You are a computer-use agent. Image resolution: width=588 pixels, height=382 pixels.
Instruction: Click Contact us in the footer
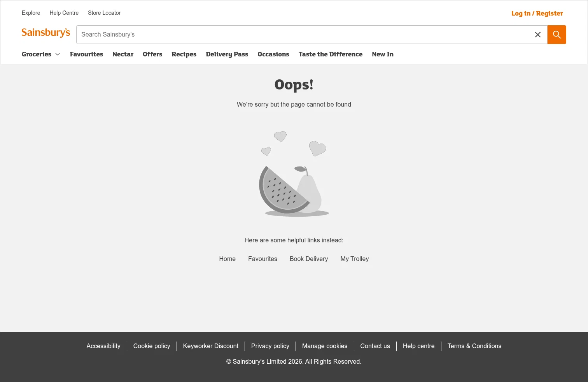pos(375,346)
